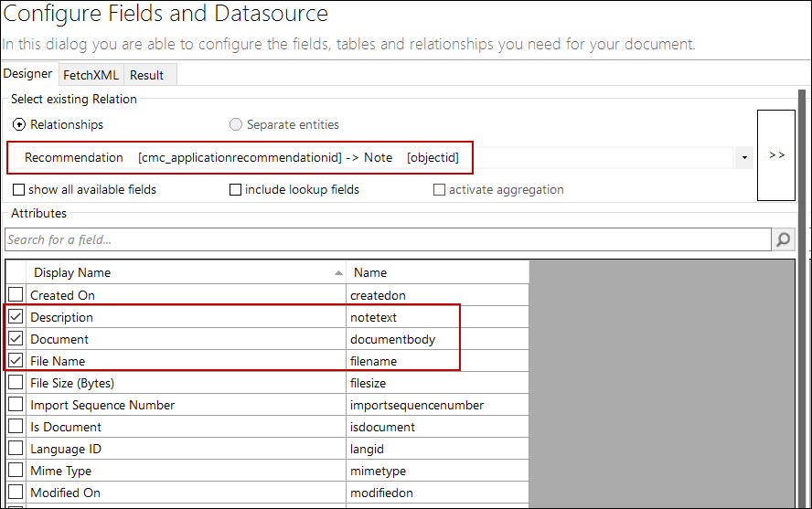This screenshot has width=812, height=509.
Task: Click the search magnifier icon
Action: click(x=784, y=239)
